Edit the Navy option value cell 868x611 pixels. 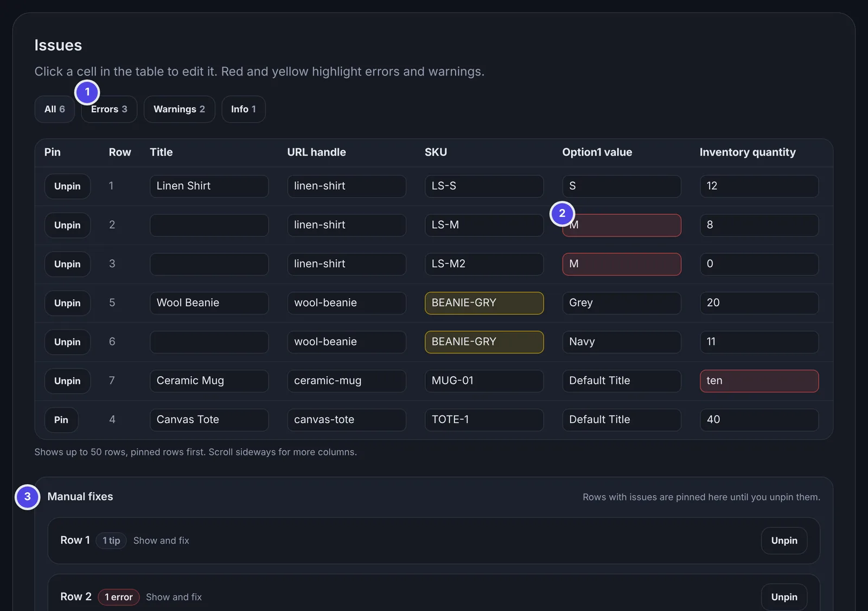(622, 342)
